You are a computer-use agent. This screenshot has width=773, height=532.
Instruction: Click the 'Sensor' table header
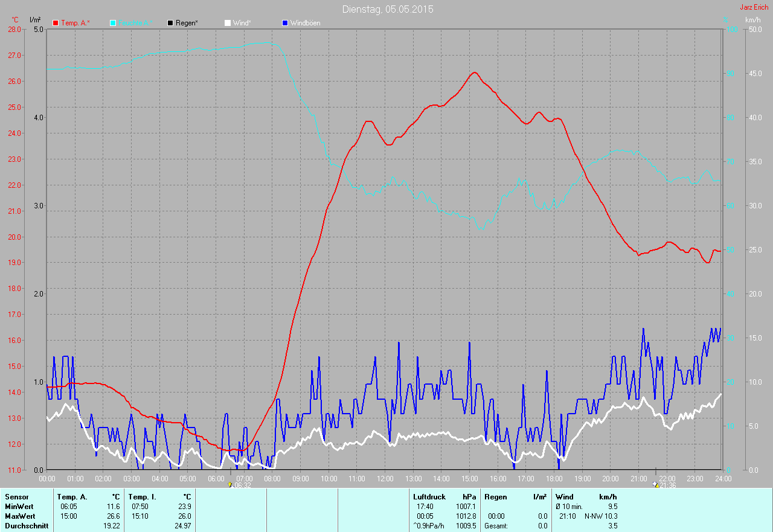[16, 497]
